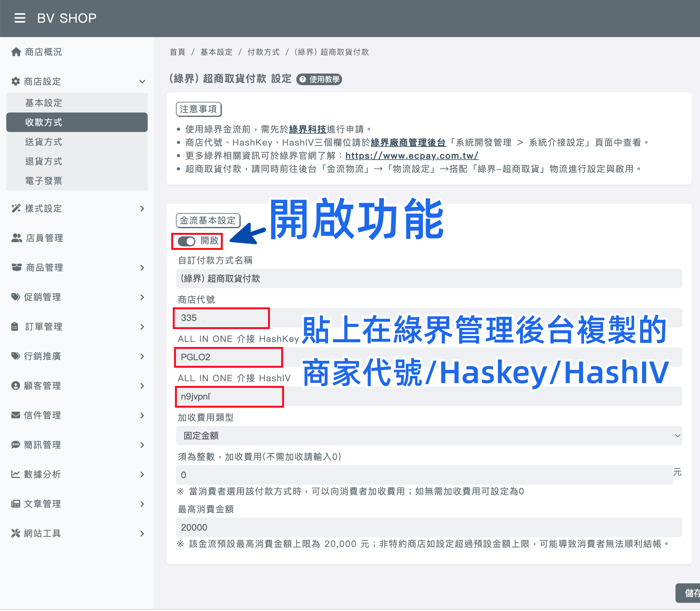
Task: Click the box icon for 商品管理
Action: (x=16, y=267)
